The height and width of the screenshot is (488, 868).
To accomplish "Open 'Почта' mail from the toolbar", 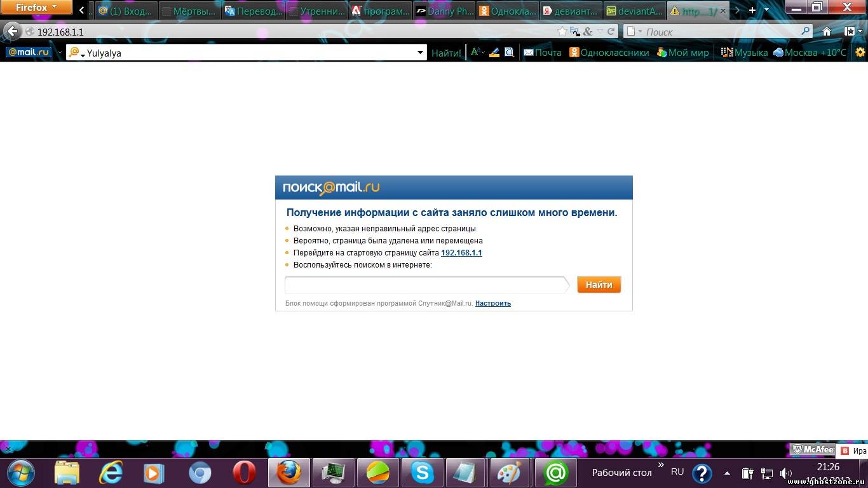I will tap(543, 53).
